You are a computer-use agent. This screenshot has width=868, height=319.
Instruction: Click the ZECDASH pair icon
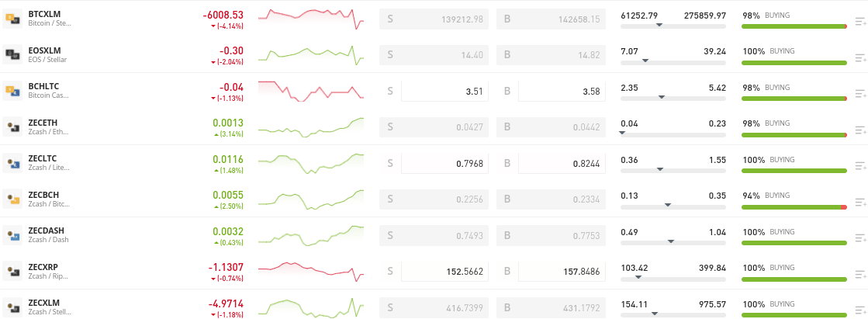point(12,235)
